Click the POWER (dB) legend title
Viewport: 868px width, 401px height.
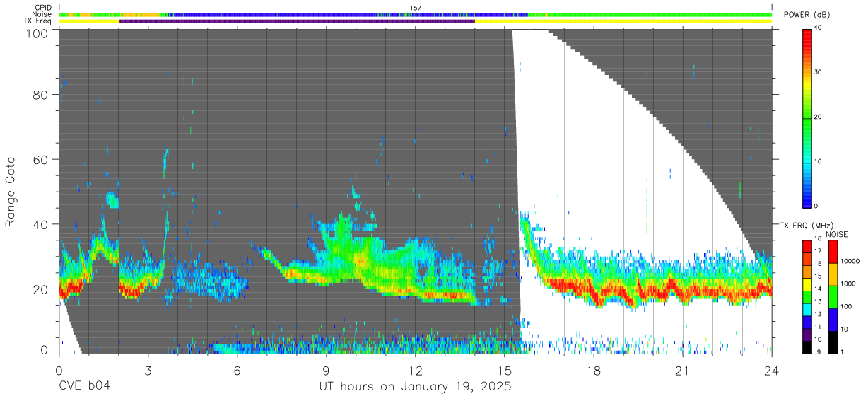point(807,15)
